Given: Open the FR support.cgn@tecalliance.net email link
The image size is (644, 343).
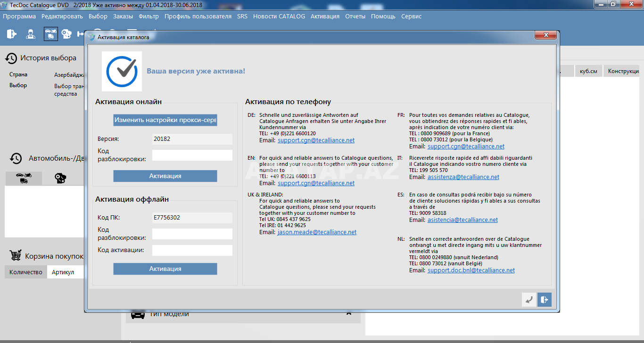Looking at the screenshot, I should (466, 147).
